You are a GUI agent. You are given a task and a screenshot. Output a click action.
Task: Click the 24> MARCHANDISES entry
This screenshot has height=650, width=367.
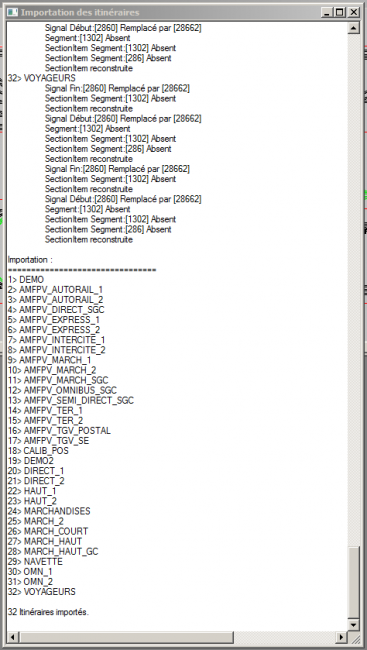49,511
